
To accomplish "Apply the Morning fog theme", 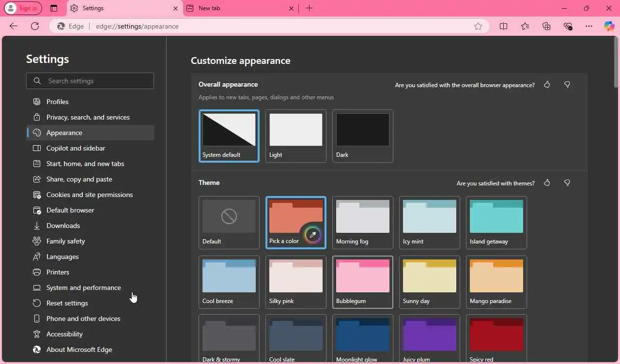I will point(363,223).
